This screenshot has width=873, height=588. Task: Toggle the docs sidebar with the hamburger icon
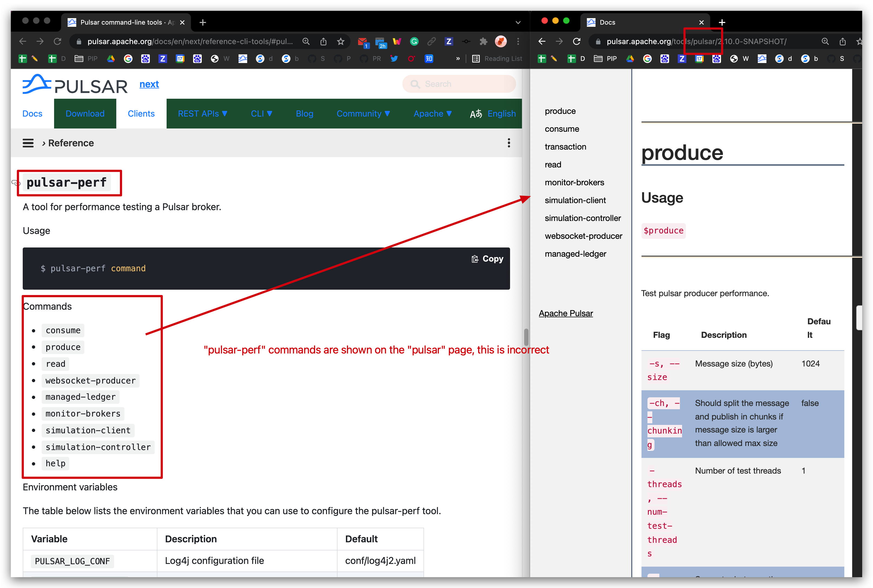pos(28,143)
